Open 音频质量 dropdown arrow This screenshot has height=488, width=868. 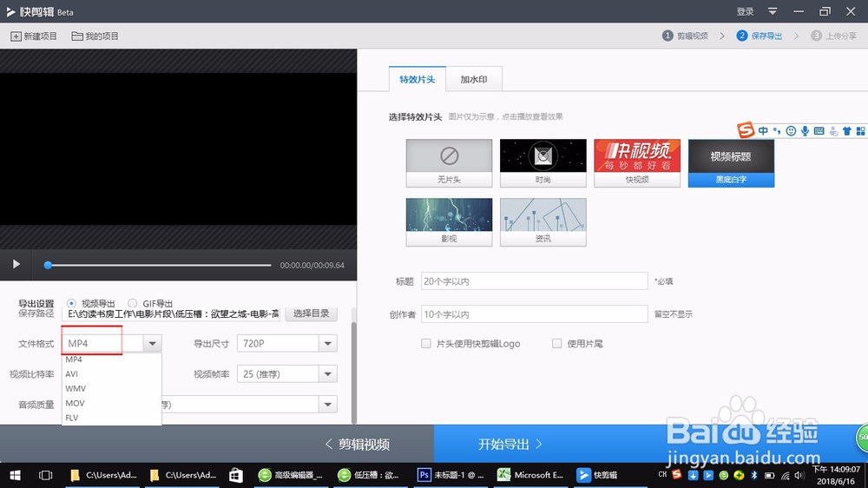tap(328, 405)
